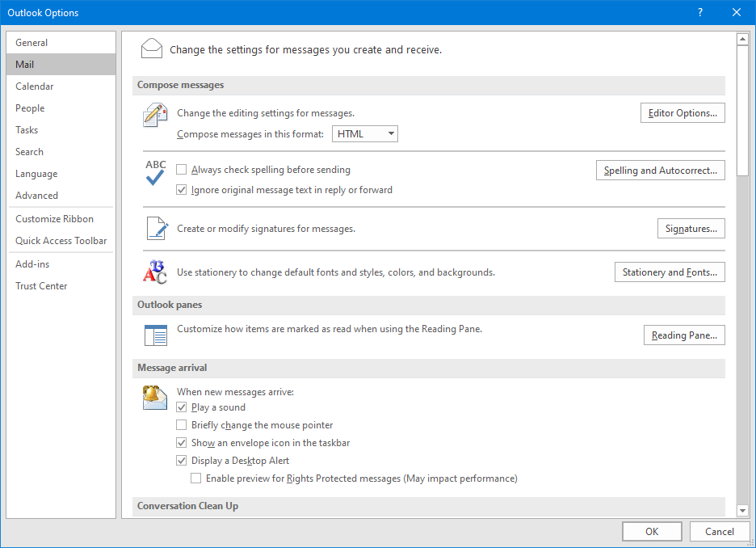Uncheck Play a sound option
The height and width of the screenshot is (548, 756).
click(x=182, y=407)
